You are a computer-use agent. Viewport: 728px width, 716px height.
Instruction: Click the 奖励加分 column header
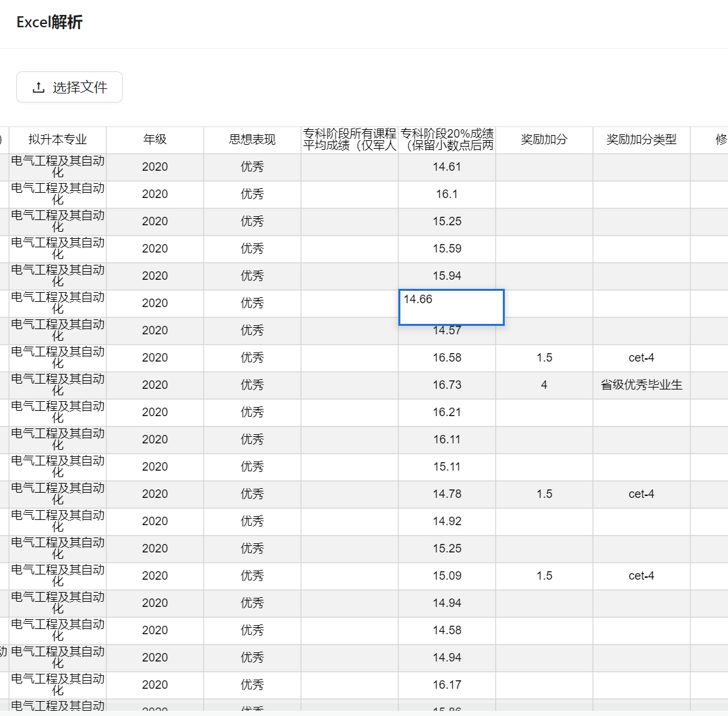(x=544, y=140)
